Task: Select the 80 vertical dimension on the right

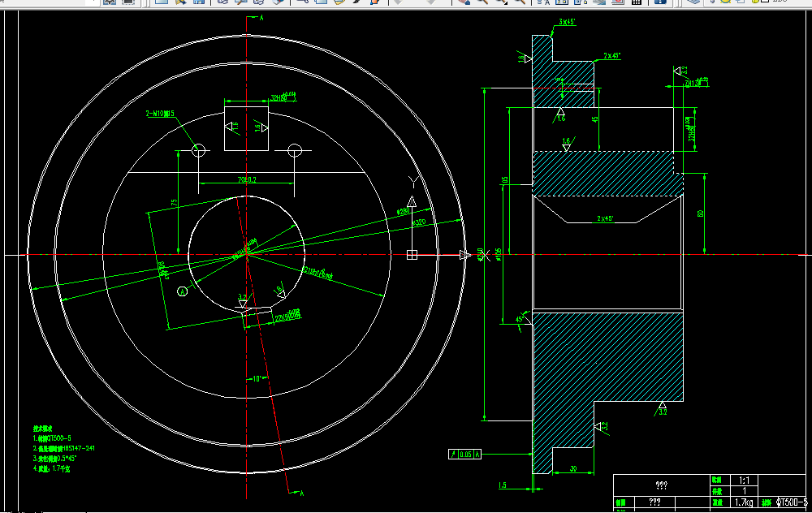Action: point(700,213)
